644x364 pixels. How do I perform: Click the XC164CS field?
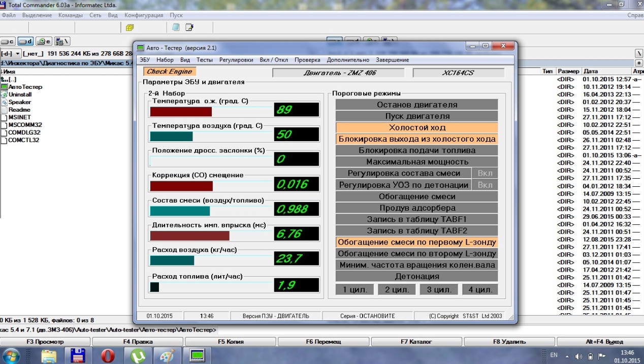459,73
